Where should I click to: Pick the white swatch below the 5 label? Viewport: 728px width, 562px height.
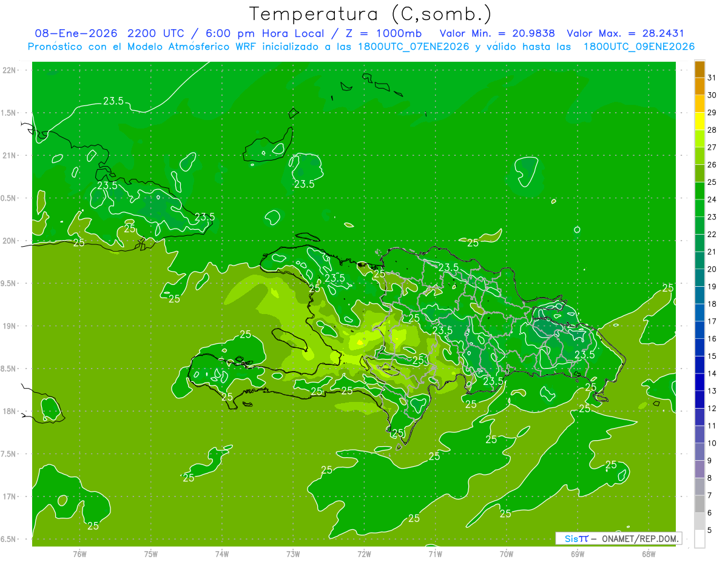point(699,539)
